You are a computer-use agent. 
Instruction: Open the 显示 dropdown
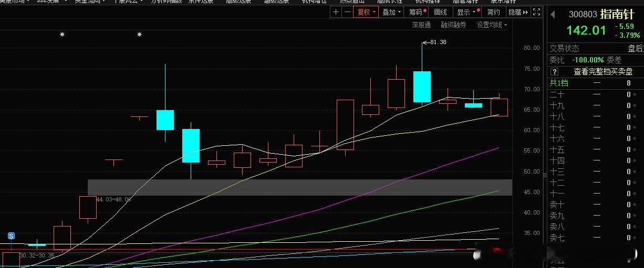tap(467, 12)
